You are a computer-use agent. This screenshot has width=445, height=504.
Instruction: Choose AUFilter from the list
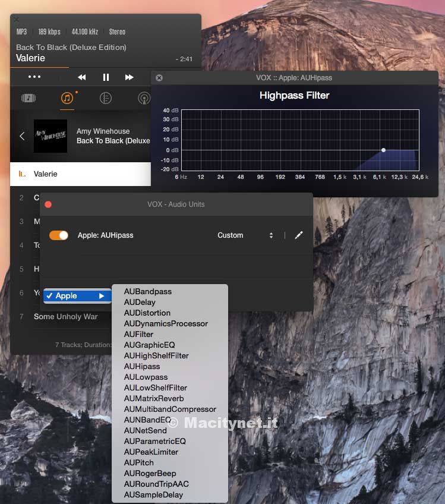(x=170, y=334)
